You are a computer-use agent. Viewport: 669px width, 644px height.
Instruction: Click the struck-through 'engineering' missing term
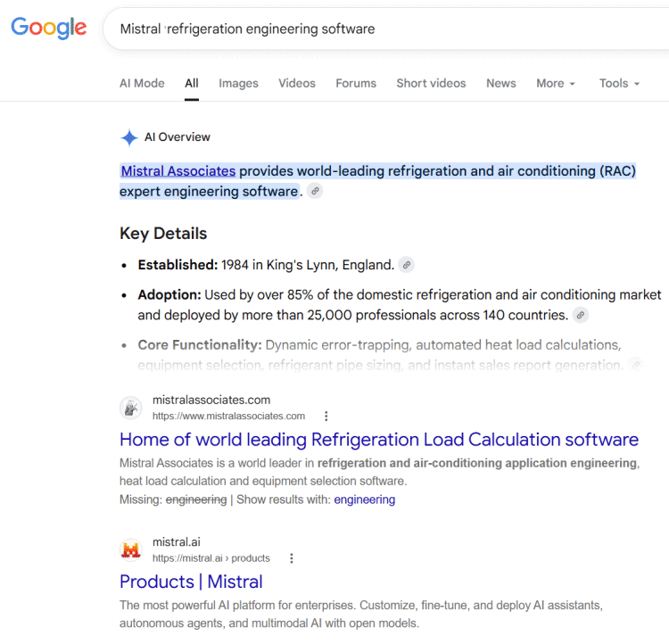(x=196, y=500)
